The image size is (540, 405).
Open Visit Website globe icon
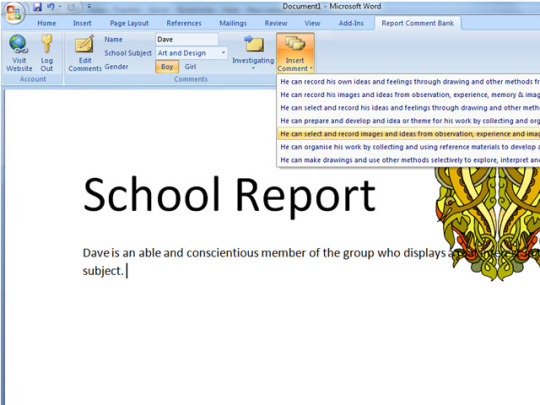click(19, 45)
